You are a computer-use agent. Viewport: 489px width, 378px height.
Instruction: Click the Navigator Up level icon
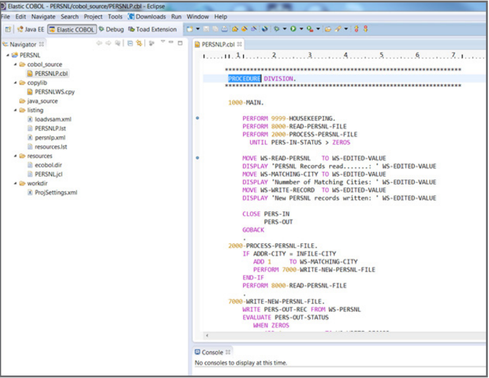(118, 43)
